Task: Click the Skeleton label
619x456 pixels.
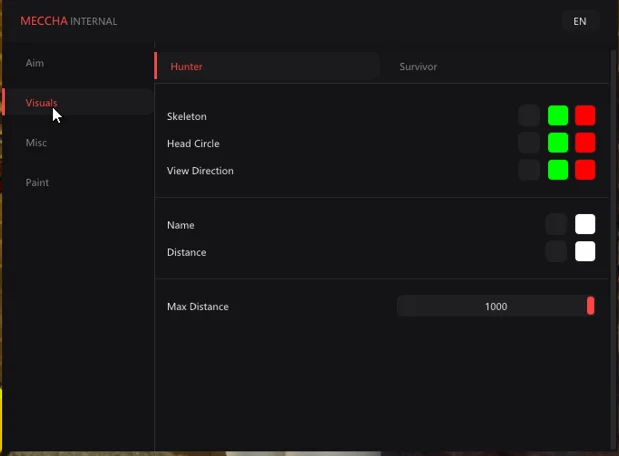Action: click(x=187, y=116)
